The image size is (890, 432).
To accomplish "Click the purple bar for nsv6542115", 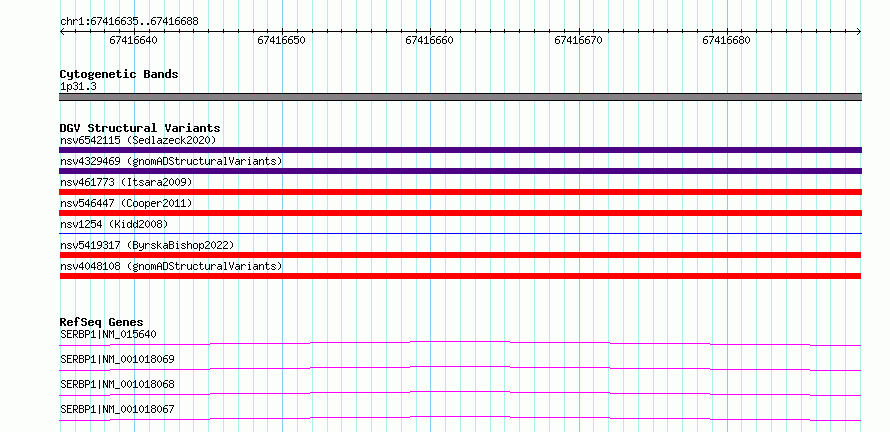I will (x=460, y=150).
